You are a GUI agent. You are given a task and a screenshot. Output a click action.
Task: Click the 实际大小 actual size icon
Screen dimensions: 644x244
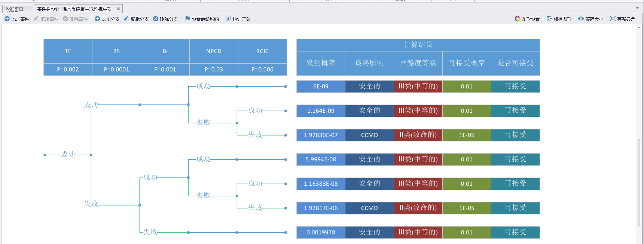(x=581, y=19)
